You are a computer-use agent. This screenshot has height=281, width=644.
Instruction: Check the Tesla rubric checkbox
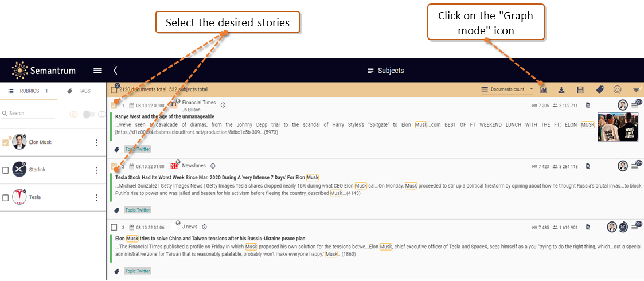click(x=5, y=198)
